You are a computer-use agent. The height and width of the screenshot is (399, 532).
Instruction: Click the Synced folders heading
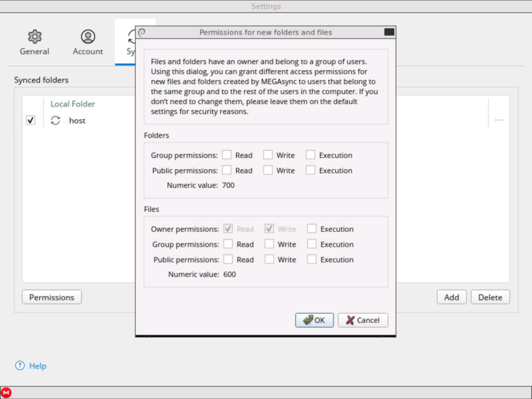point(41,80)
